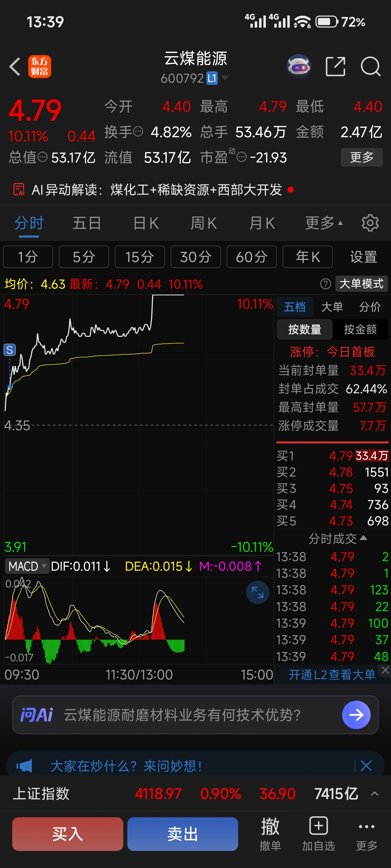
Task: Select the 15分 period button
Action: 140,257
